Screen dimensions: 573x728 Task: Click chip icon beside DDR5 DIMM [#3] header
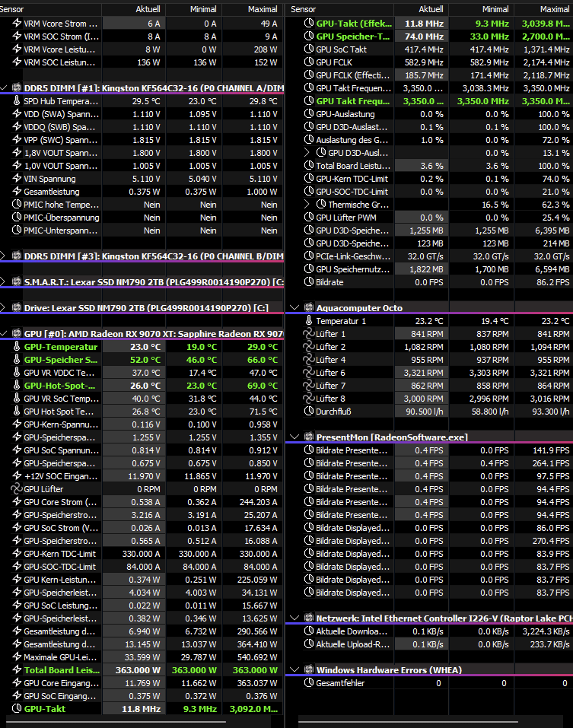click(x=17, y=256)
